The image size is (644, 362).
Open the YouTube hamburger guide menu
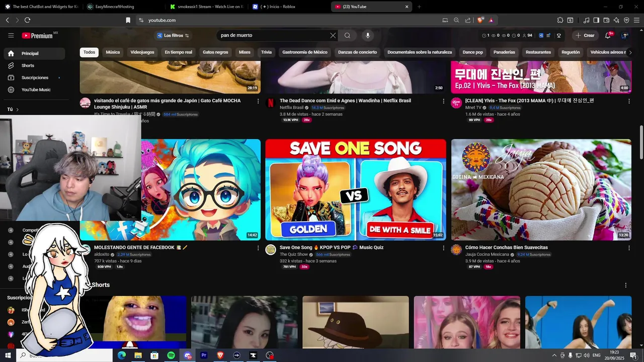11,35
